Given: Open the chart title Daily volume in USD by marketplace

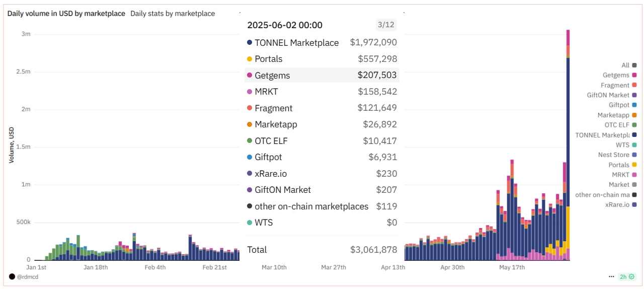Looking at the screenshot, I should coord(66,14).
